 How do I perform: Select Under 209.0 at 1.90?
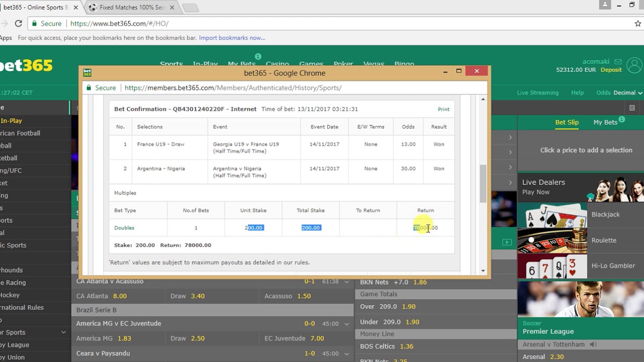(x=436, y=322)
